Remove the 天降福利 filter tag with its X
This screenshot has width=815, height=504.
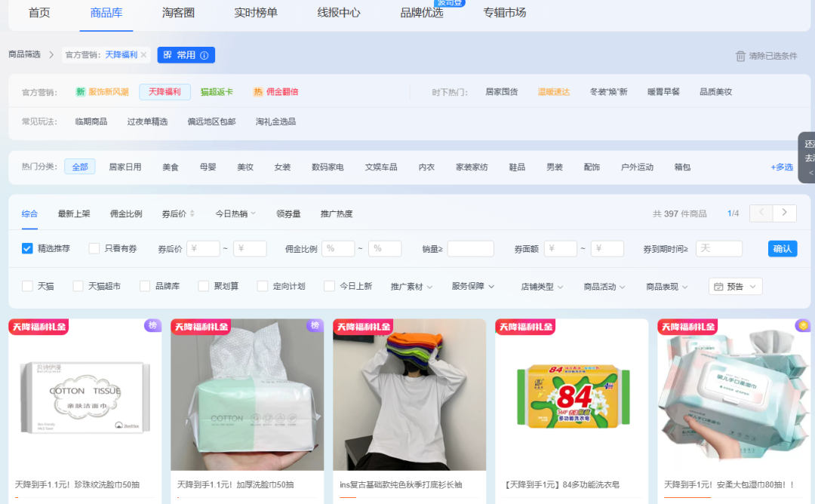point(143,54)
